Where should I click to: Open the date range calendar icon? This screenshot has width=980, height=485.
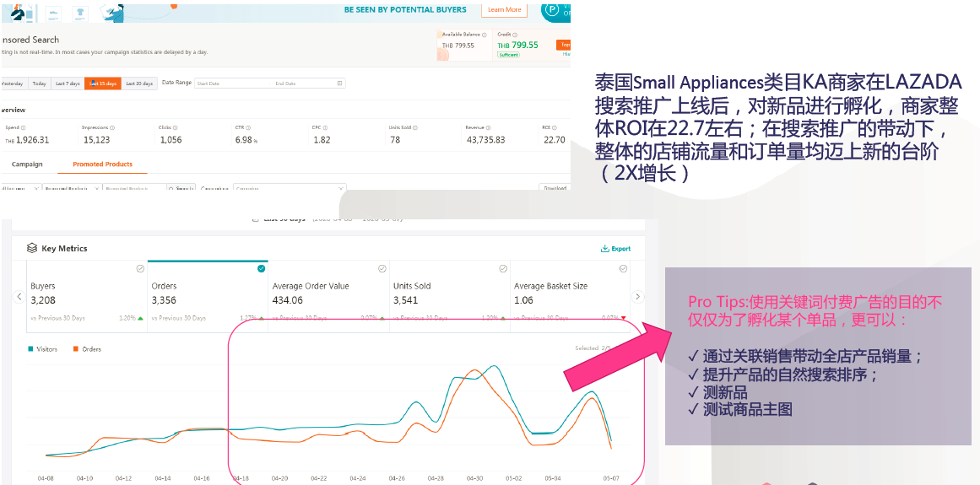(340, 84)
